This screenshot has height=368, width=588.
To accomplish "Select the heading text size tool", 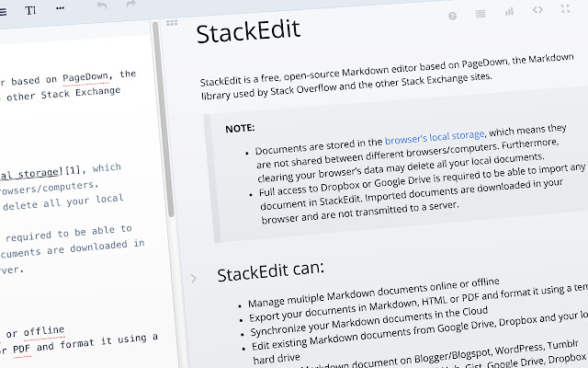I will [x=30, y=10].
